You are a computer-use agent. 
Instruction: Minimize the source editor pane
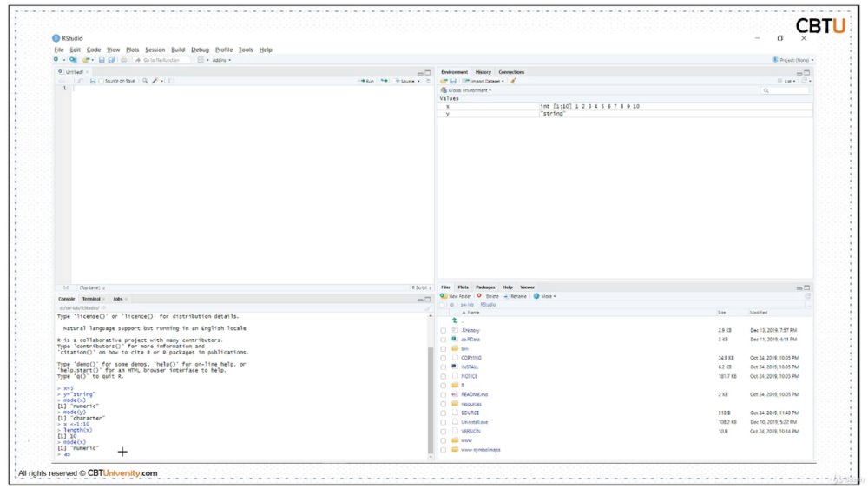click(420, 73)
